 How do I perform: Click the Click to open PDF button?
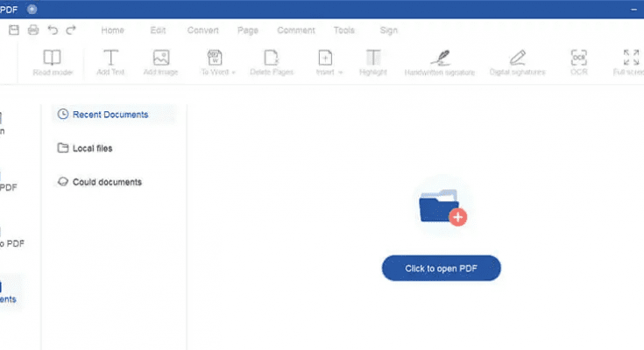tap(441, 269)
